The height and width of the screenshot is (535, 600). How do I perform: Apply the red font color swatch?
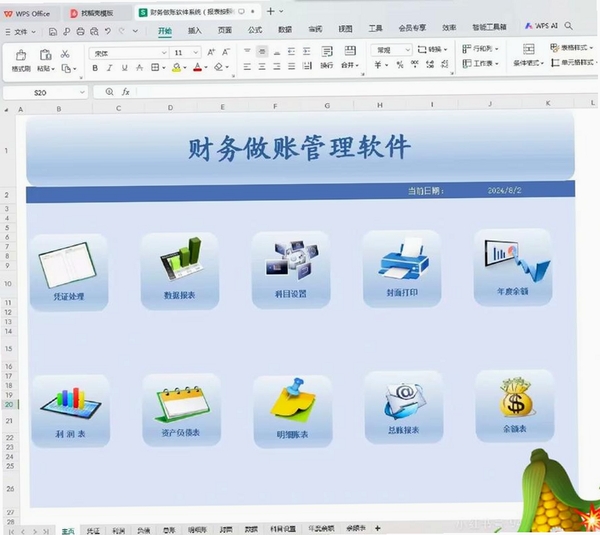pyautogui.click(x=197, y=68)
